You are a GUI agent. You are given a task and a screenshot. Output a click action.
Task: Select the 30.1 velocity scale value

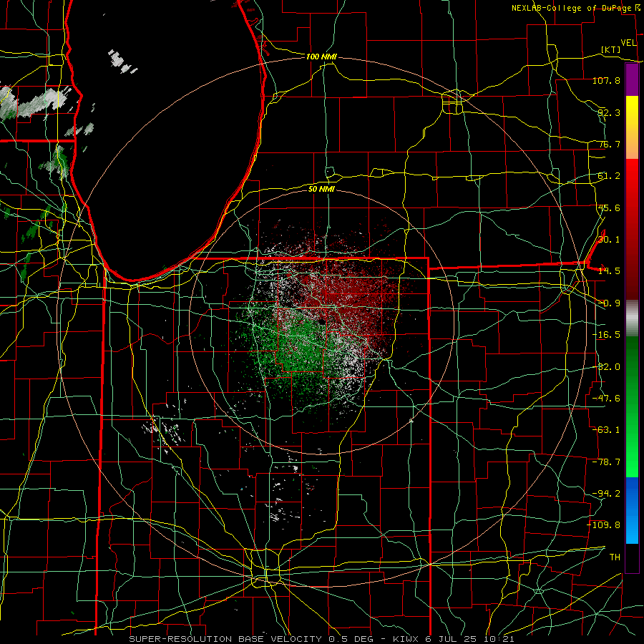(x=609, y=240)
